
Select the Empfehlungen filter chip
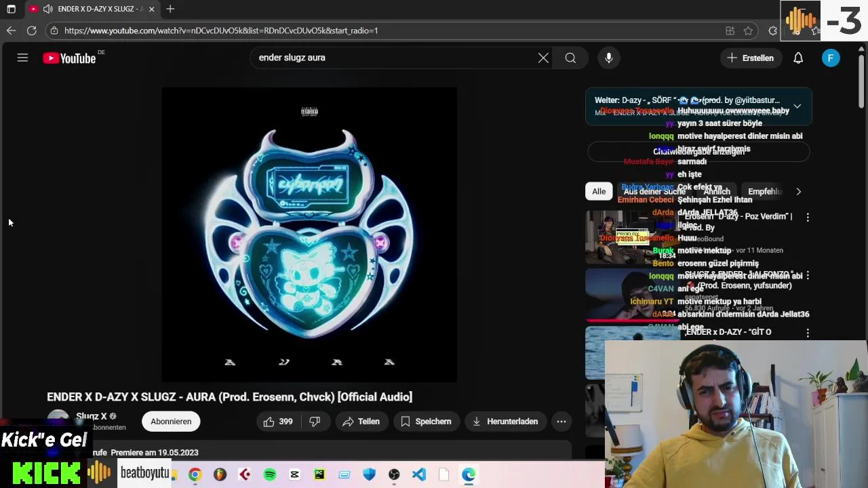pyautogui.click(x=765, y=192)
